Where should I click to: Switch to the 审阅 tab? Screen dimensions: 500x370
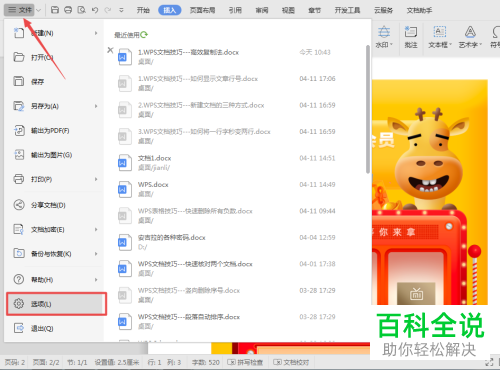[262, 10]
